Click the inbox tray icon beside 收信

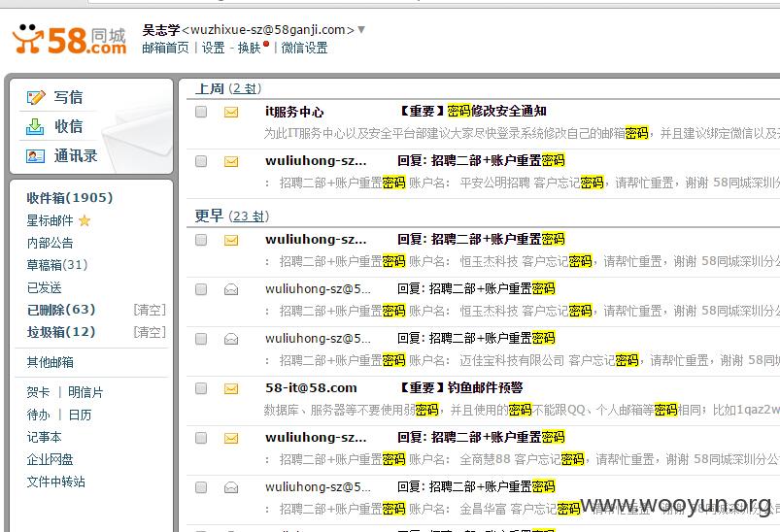35,127
